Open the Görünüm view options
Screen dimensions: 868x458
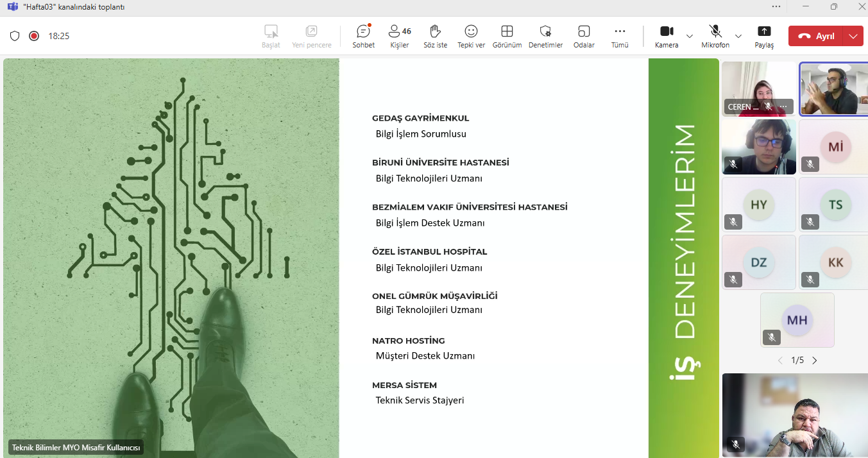(507, 36)
